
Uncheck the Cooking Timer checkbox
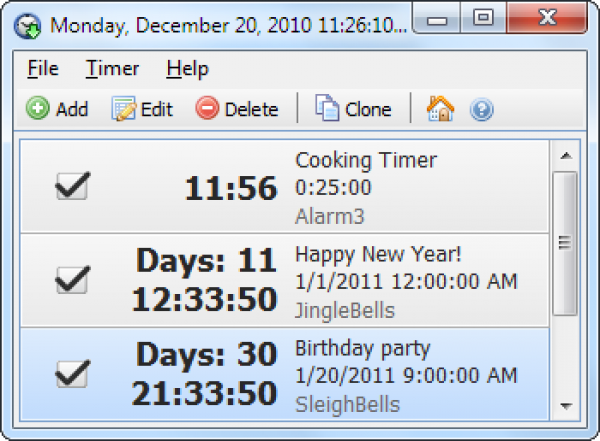73,186
